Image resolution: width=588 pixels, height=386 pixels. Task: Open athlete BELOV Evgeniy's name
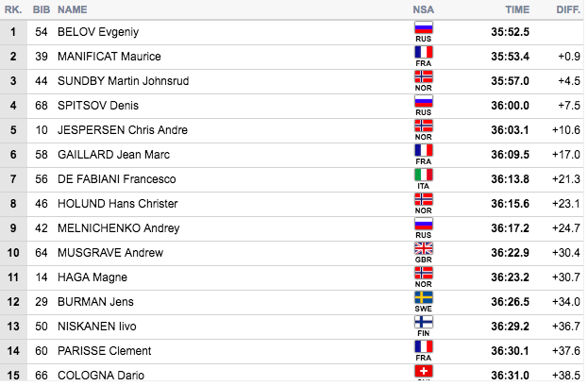(98, 32)
